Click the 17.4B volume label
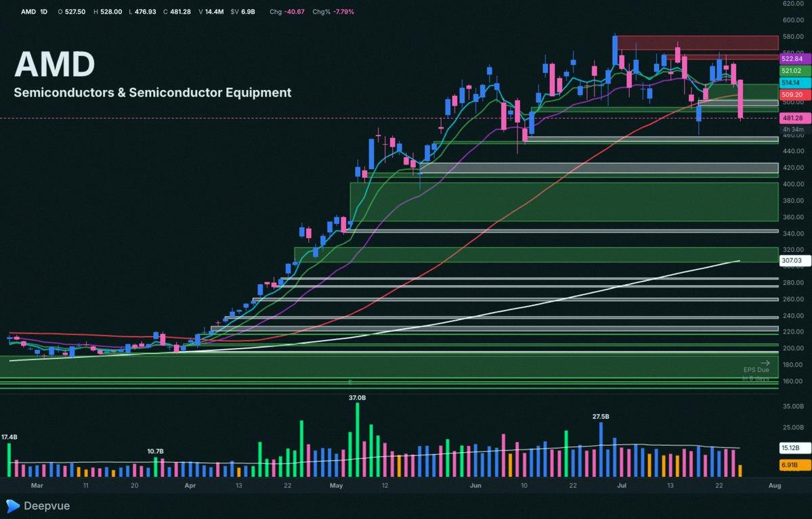 pos(9,436)
